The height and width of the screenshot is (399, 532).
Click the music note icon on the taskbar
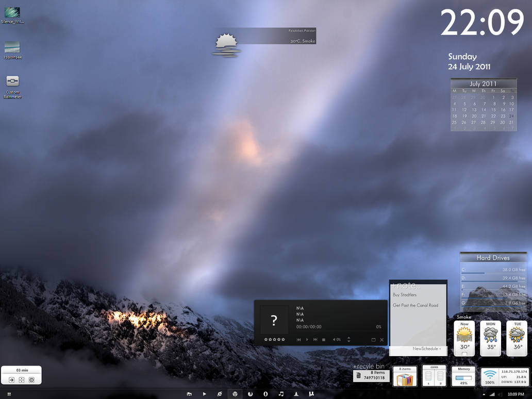coord(280,393)
